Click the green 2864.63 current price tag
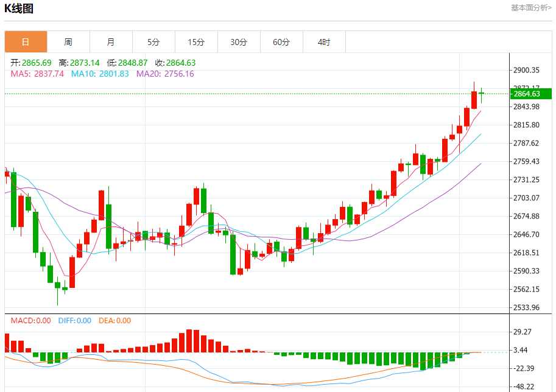 [531, 94]
